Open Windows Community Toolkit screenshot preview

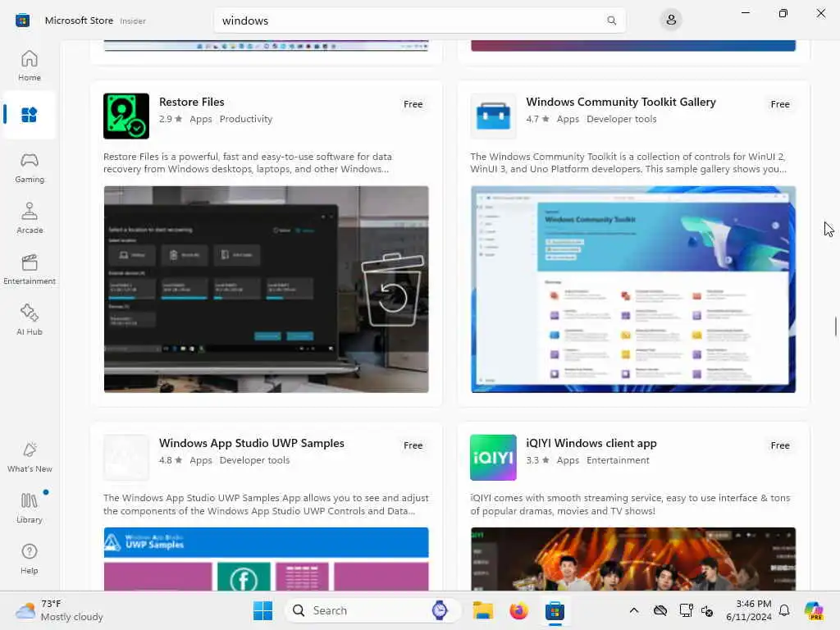tap(633, 290)
